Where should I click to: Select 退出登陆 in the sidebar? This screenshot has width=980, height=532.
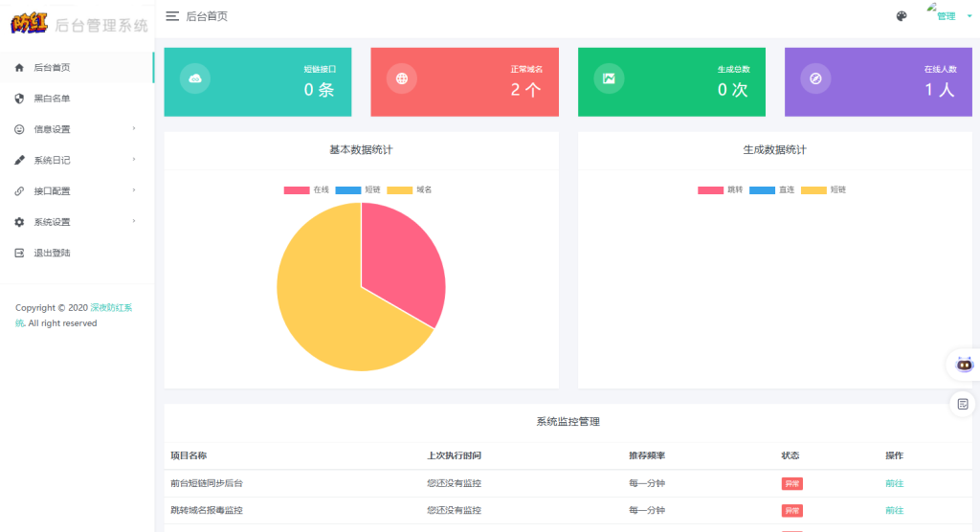point(52,254)
